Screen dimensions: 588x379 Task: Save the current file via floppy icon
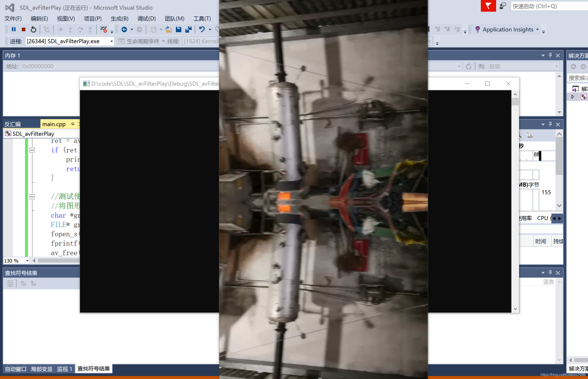pyautogui.click(x=178, y=29)
